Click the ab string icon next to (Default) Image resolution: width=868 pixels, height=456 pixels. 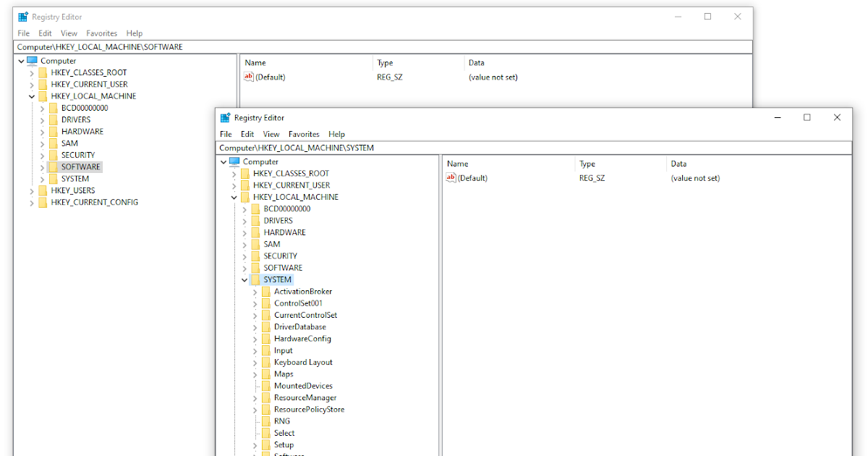(x=452, y=177)
